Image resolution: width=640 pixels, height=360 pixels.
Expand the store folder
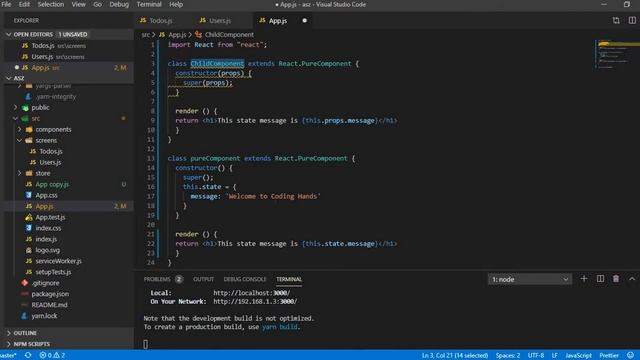(x=42, y=173)
